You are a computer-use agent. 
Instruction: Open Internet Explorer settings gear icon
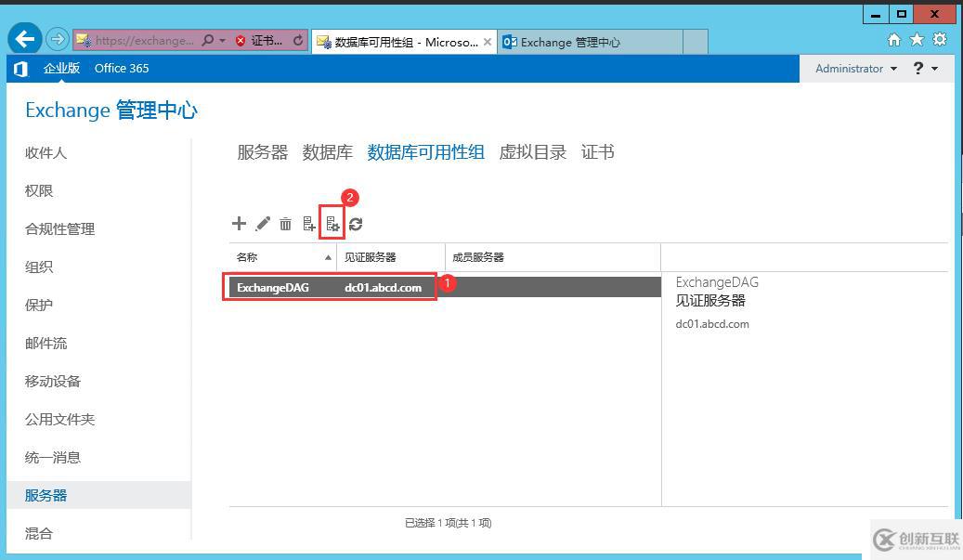938,40
